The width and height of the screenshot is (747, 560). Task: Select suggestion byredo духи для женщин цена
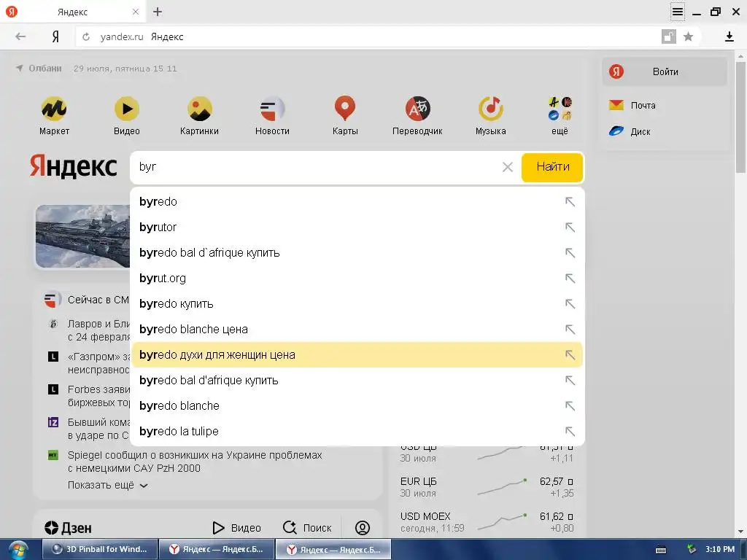click(357, 355)
